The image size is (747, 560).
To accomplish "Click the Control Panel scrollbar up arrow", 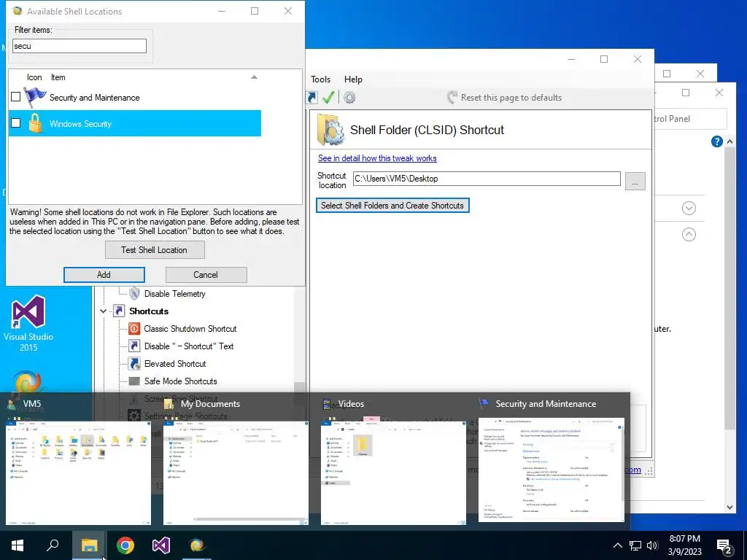I will [729, 141].
